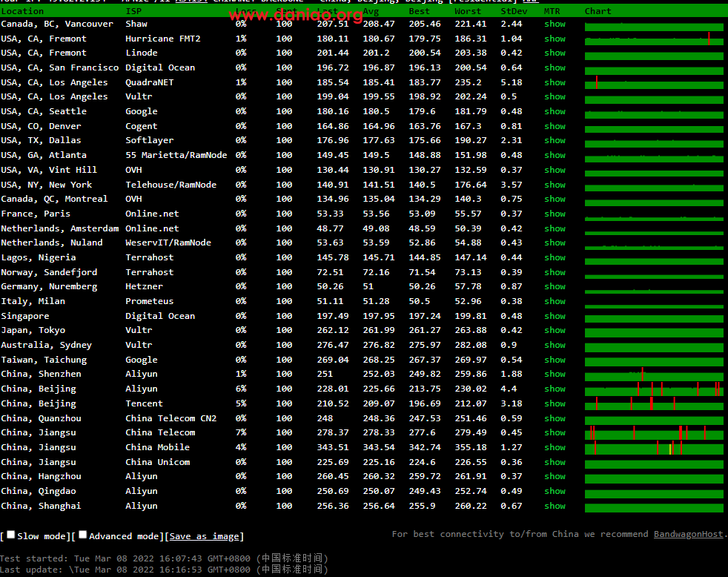Show MTR for Beijing Tencent row

coord(555,403)
